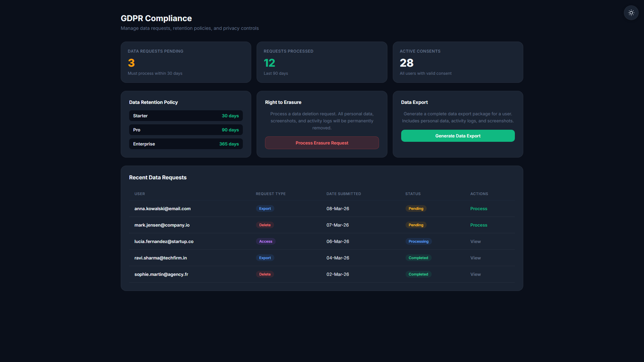This screenshot has width=644, height=362.
Task: Click the Access request type badge
Action: (266, 241)
